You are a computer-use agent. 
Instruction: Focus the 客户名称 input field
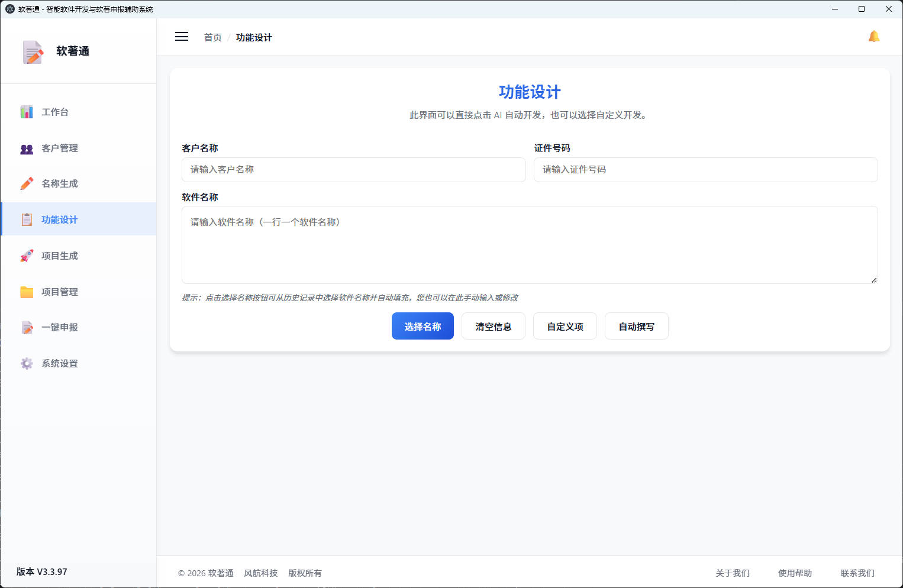pos(354,170)
